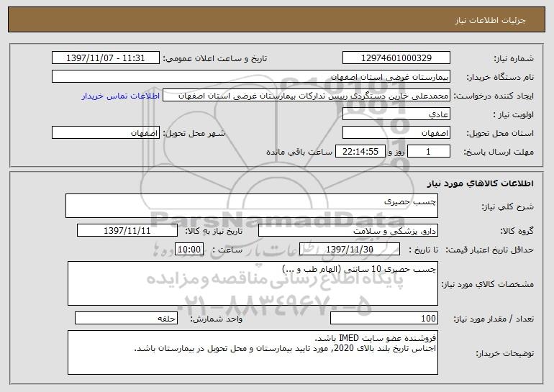Click the item specification box چسب حصیری 10 سانتی
Image resolution: width=554 pixels, height=392 pixels.
pyautogui.click(x=253, y=283)
